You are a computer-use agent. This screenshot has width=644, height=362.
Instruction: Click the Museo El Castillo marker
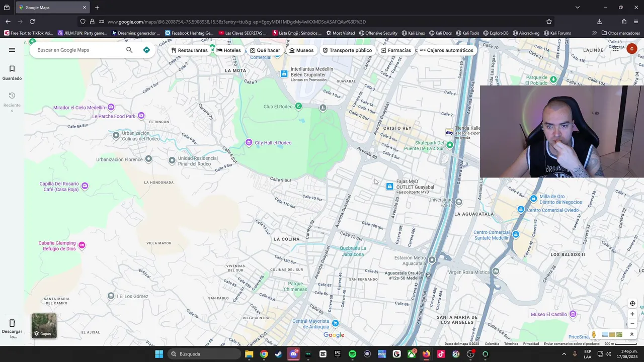[x=572, y=314]
